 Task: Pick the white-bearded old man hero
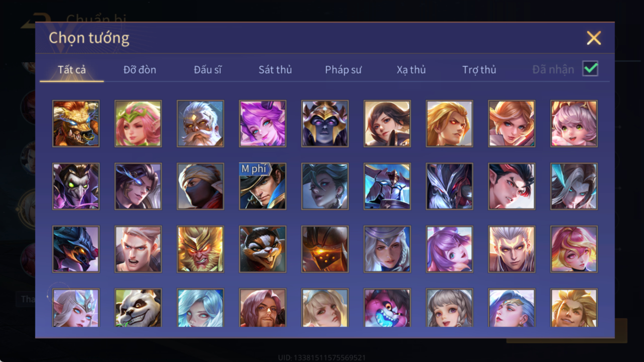pyautogui.click(x=201, y=124)
